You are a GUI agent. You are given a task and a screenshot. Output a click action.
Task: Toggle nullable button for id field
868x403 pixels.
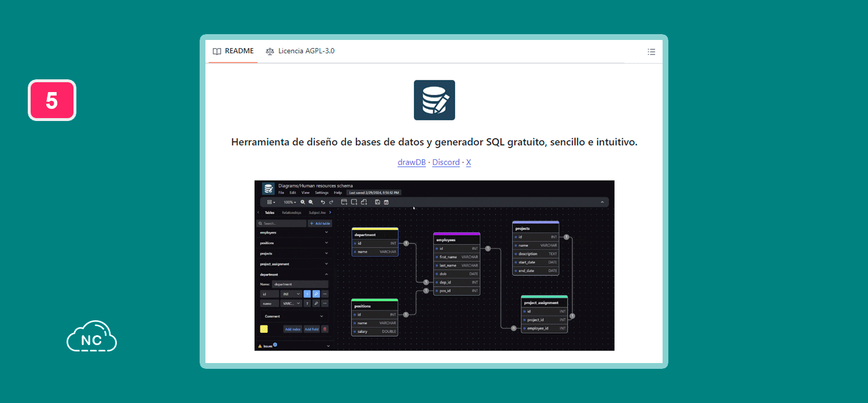[x=307, y=294]
